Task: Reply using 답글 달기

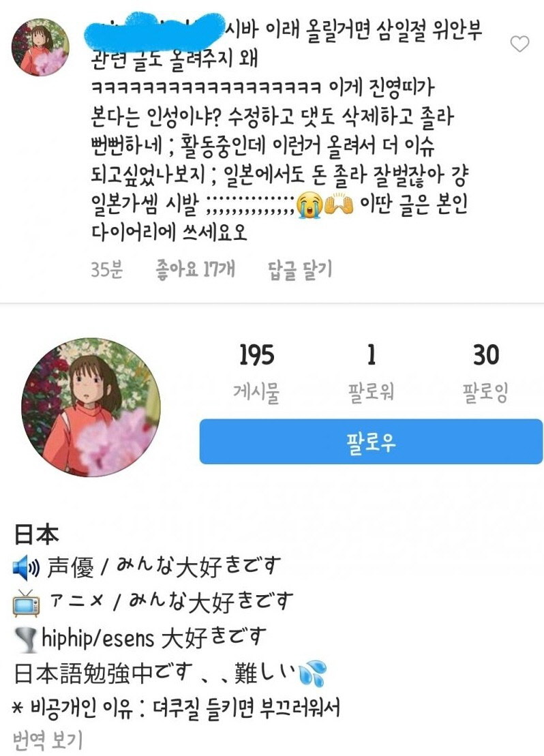Action: [x=300, y=269]
